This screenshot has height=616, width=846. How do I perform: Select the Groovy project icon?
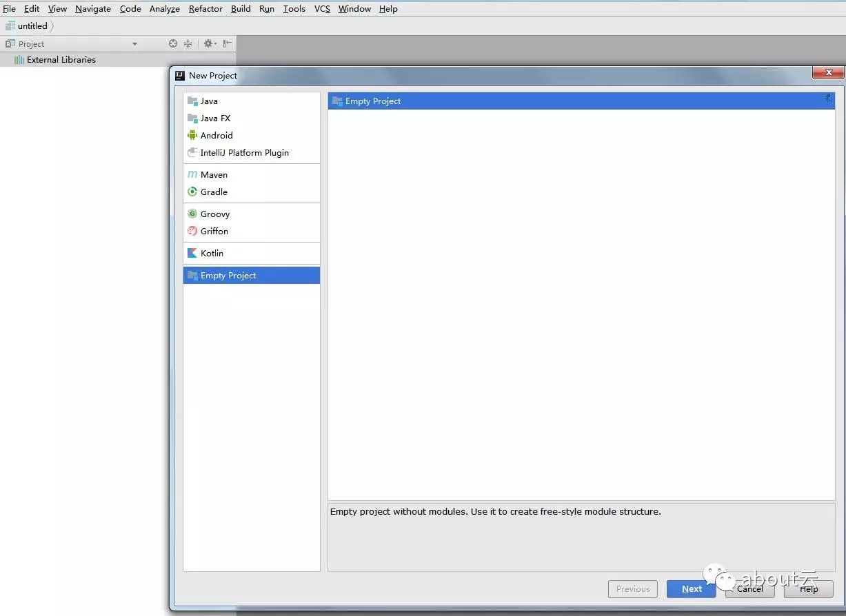point(192,214)
